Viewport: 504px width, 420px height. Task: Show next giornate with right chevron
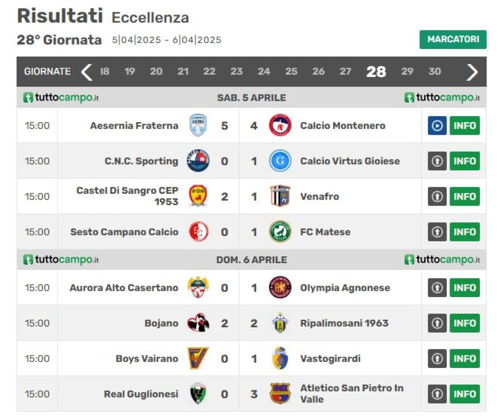[x=472, y=72]
